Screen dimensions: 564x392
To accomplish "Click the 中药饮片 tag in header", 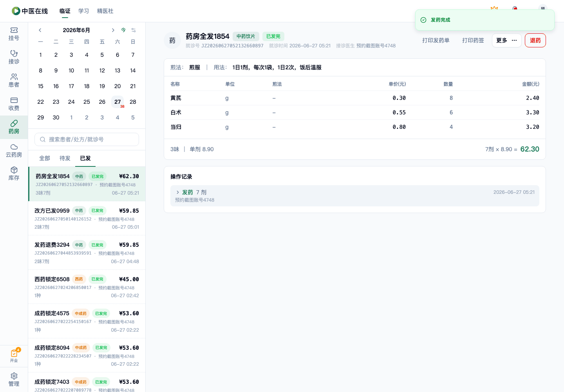I will point(246,36).
